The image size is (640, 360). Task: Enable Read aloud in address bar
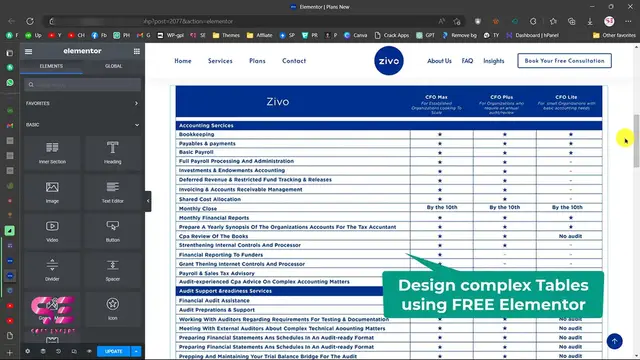coord(442,21)
